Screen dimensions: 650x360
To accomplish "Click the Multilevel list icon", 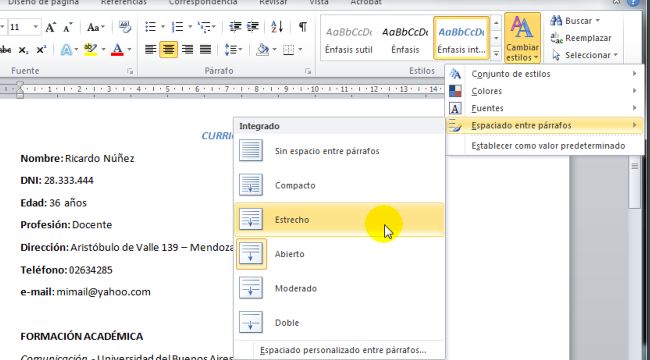I will [204, 27].
